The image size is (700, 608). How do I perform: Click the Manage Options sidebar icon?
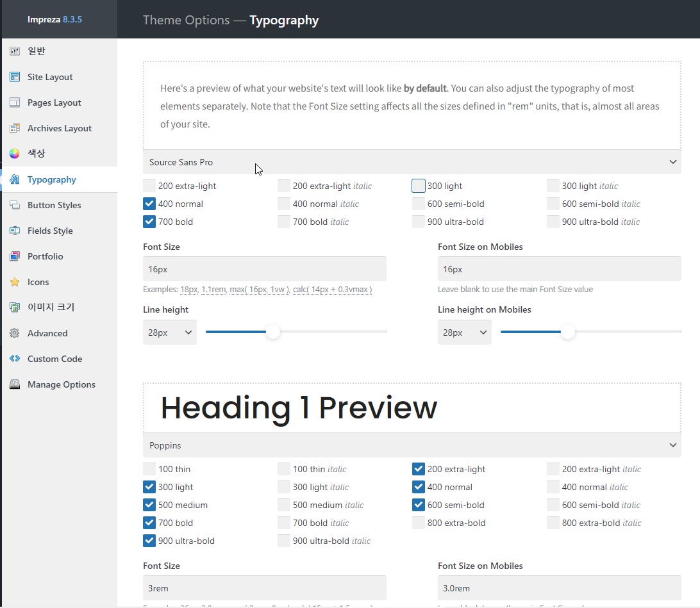[15, 384]
